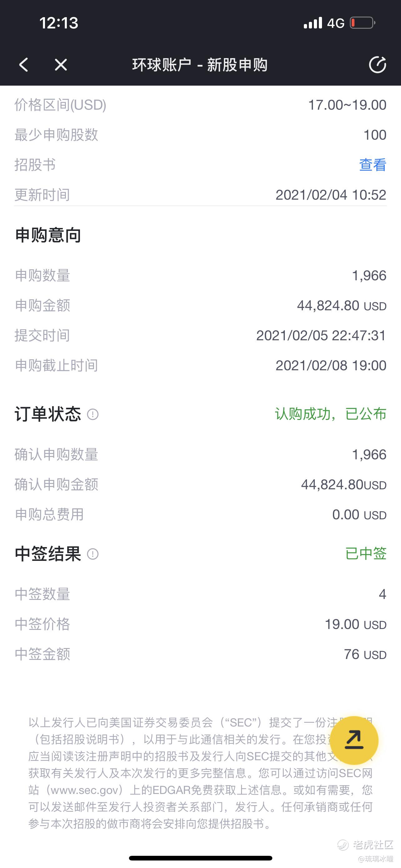Tap the 老虎社区 watermark logo
The height and width of the screenshot is (868, 401).
366,845
